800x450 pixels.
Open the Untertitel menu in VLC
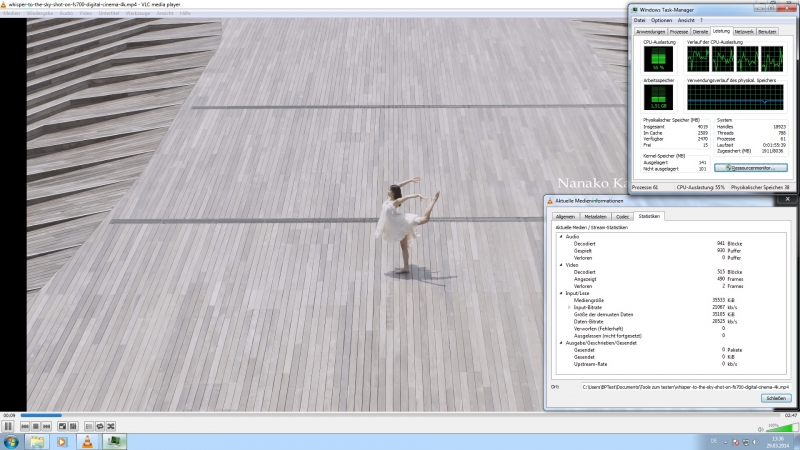pyautogui.click(x=109, y=13)
